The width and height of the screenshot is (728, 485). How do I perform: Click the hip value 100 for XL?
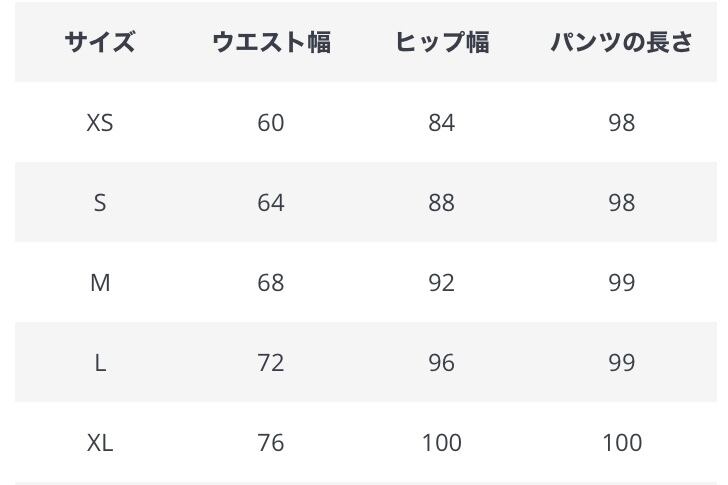coord(441,443)
